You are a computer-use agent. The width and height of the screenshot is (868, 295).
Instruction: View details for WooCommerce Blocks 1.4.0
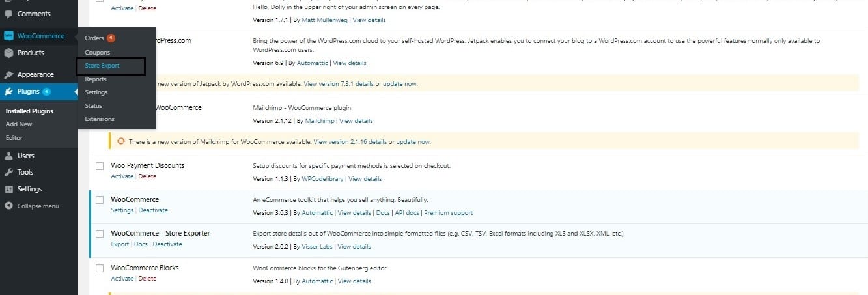[354, 281]
